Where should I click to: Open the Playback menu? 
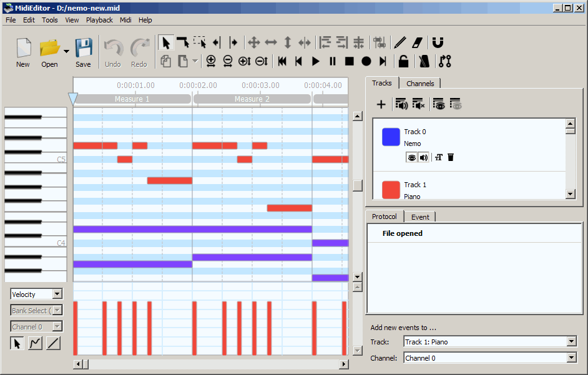tap(99, 20)
